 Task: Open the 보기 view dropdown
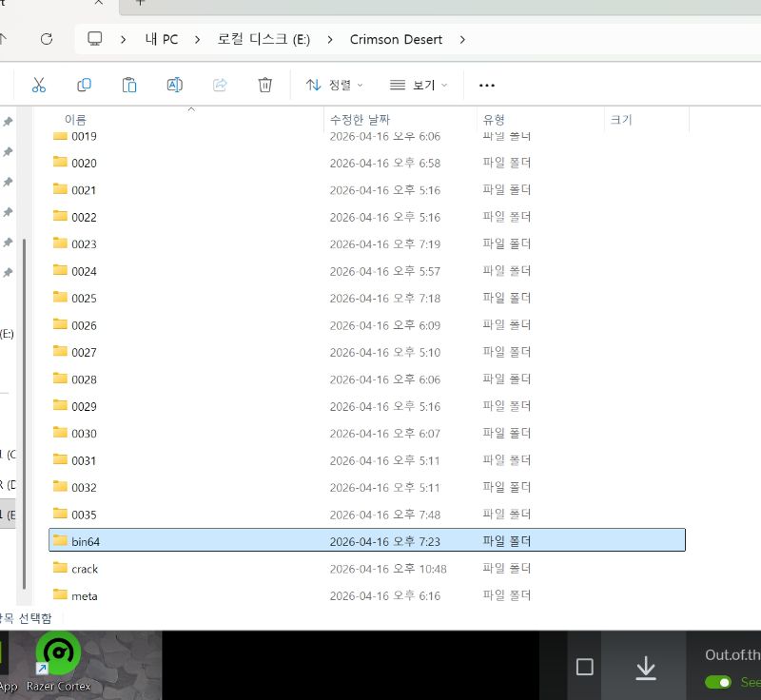(417, 85)
